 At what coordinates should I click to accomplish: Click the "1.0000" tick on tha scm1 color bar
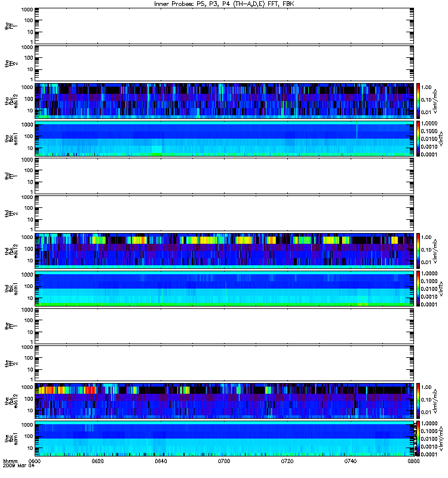(x=429, y=124)
